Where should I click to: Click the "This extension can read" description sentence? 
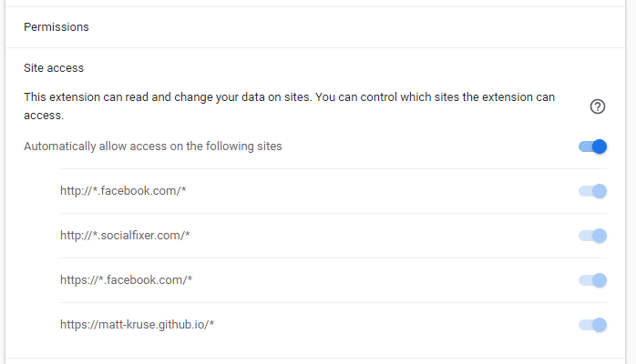point(168,97)
